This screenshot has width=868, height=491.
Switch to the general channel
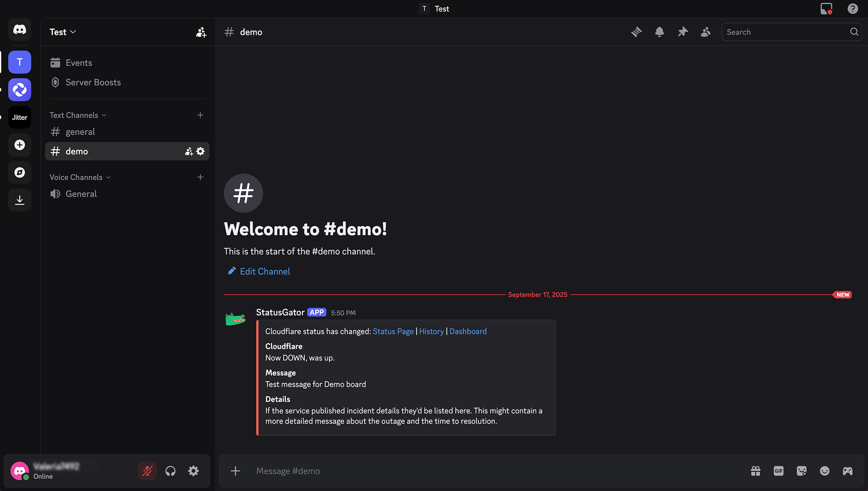(127, 132)
